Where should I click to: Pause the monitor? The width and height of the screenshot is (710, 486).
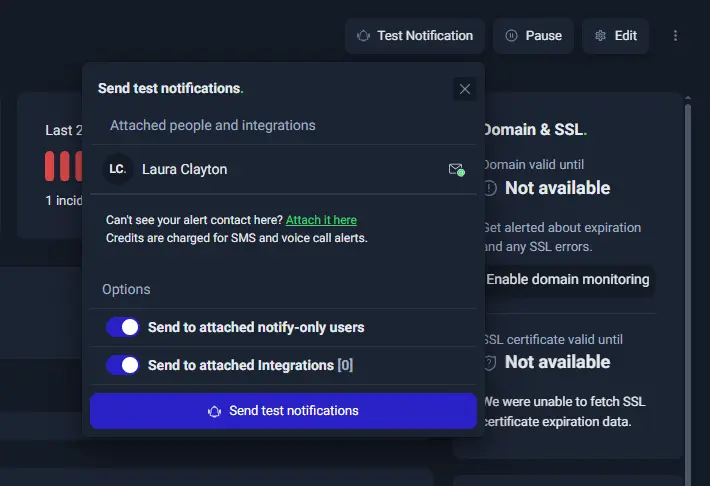tap(533, 36)
